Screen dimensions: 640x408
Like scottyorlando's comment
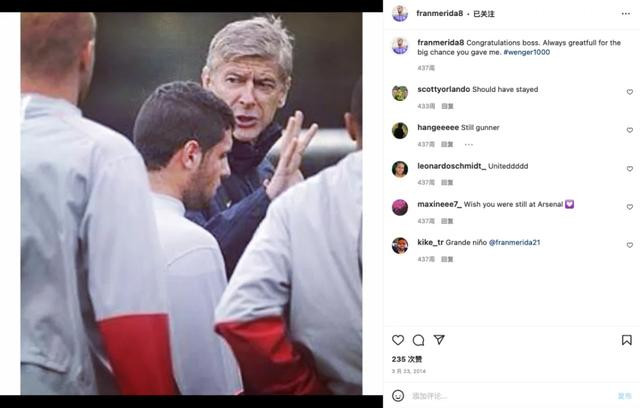click(629, 92)
